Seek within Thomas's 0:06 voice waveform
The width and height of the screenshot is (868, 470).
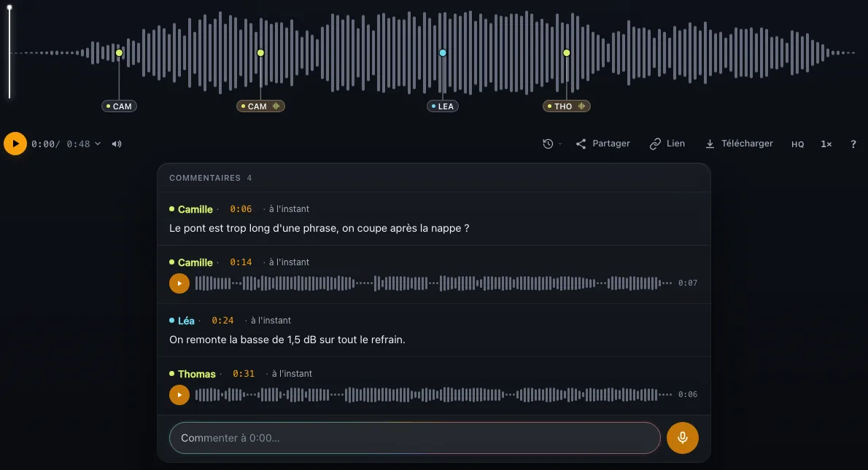tap(433, 395)
